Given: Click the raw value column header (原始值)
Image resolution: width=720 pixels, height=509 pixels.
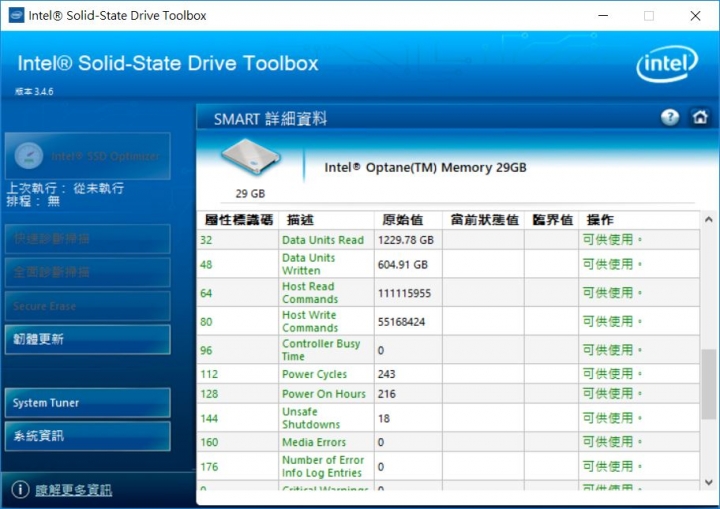Looking at the screenshot, I should [402, 220].
